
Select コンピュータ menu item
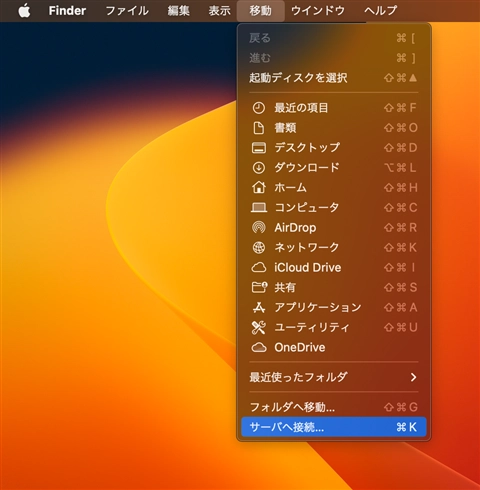[x=334, y=208]
